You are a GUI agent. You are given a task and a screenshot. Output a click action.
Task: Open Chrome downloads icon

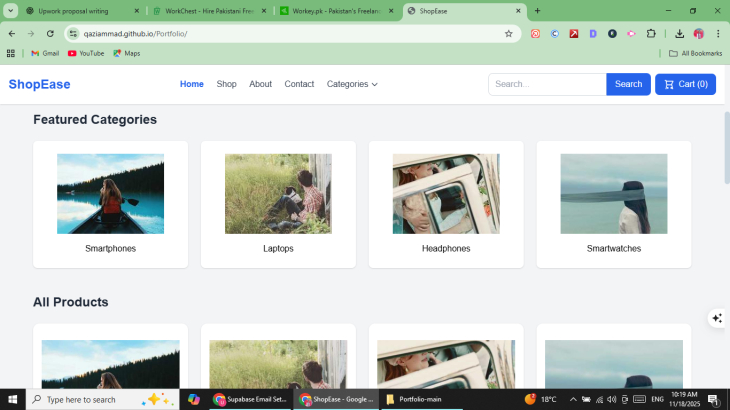coord(680,33)
